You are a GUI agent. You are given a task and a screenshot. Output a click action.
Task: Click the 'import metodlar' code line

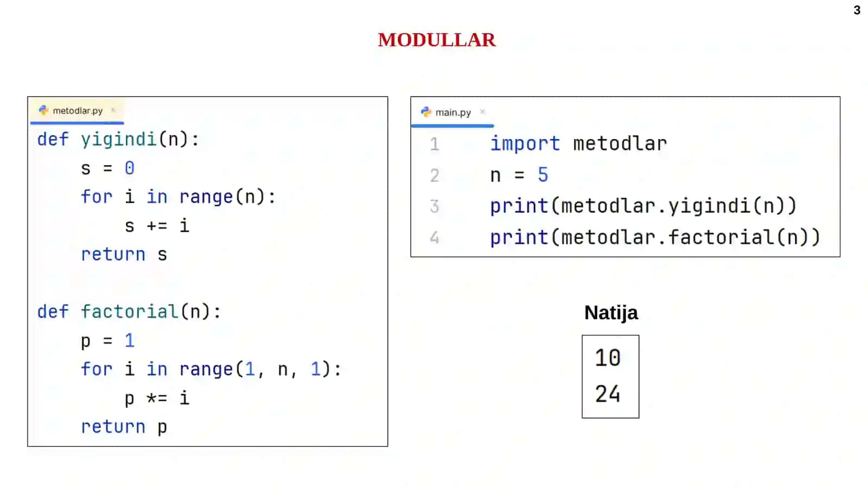578,144
